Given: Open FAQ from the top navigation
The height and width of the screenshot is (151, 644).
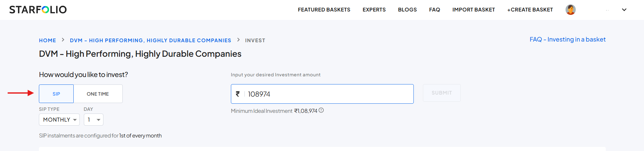Looking at the screenshot, I should coord(434,10).
